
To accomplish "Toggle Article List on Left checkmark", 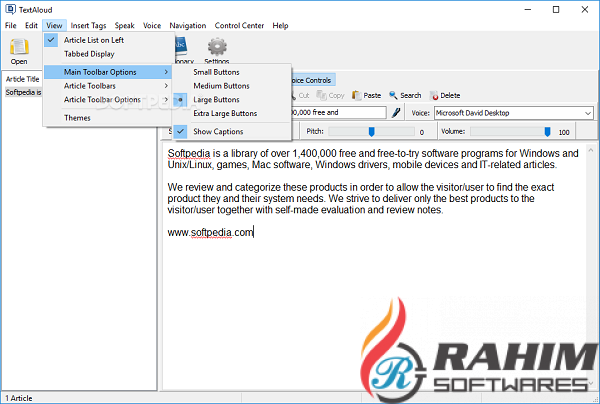I will [x=51, y=40].
